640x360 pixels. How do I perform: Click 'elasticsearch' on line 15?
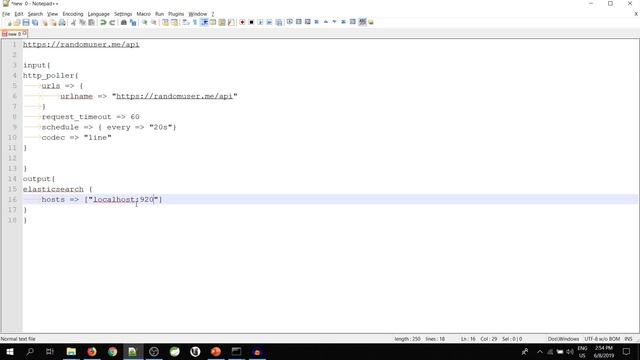(53, 189)
